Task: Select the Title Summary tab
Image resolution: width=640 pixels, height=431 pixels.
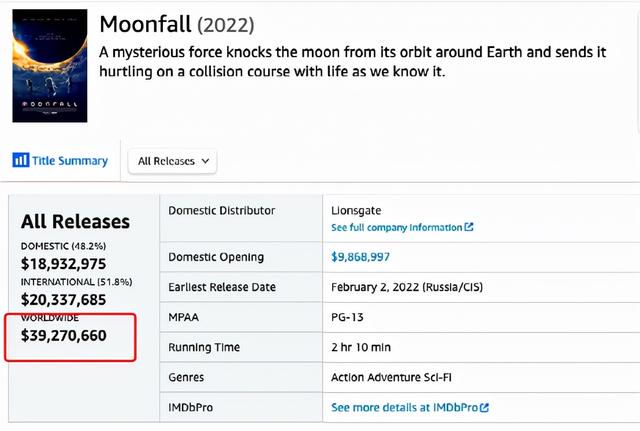Action: pyautogui.click(x=60, y=160)
